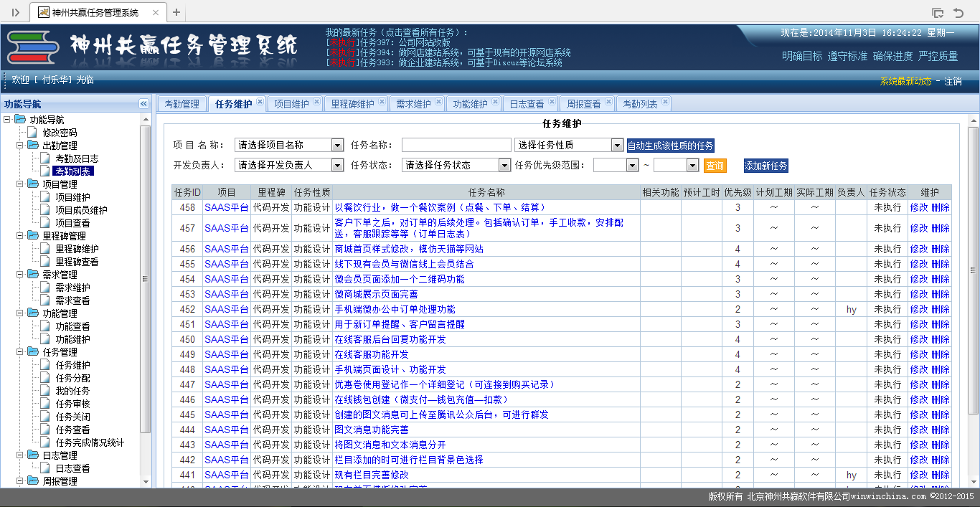Screen dimensions: 980x507
Task: Switch to the 日志查看 tab
Action: pyautogui.click(x=527, y=104)
